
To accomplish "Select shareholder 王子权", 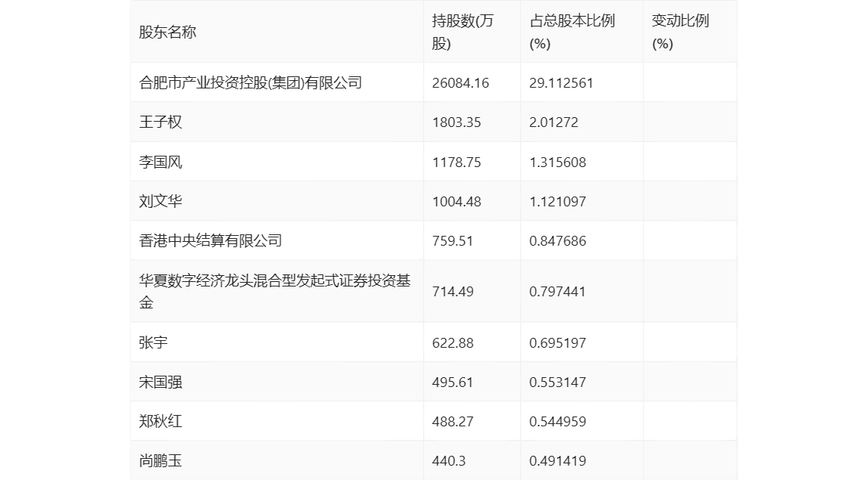I will click(x=160, y=122).
